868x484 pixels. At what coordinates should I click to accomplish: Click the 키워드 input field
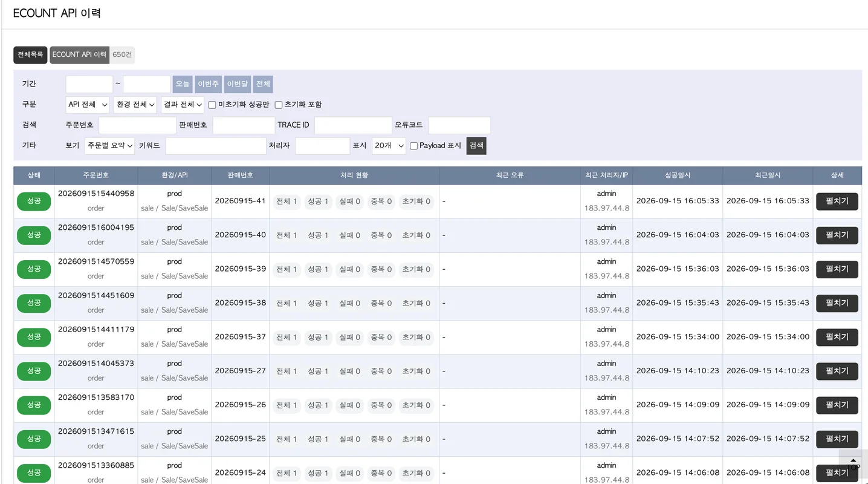216,146
